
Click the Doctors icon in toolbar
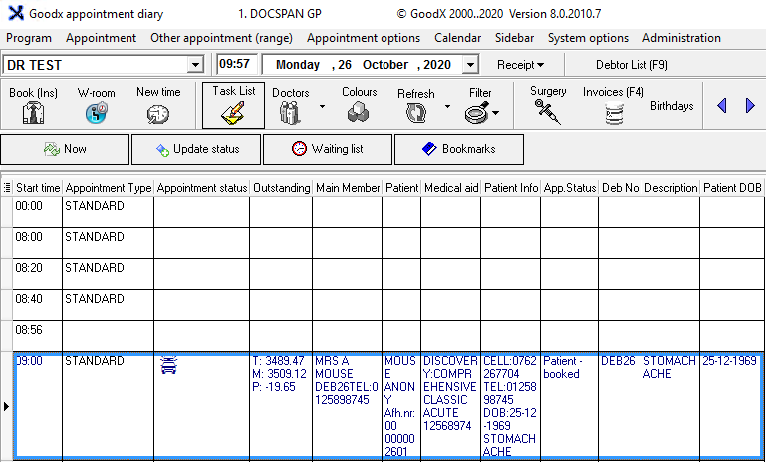coord(290,113)
